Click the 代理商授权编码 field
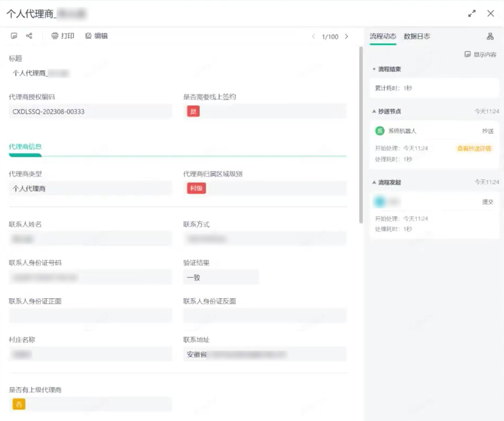The height and width of the screenshot is (421, 504). pos(90,112)
